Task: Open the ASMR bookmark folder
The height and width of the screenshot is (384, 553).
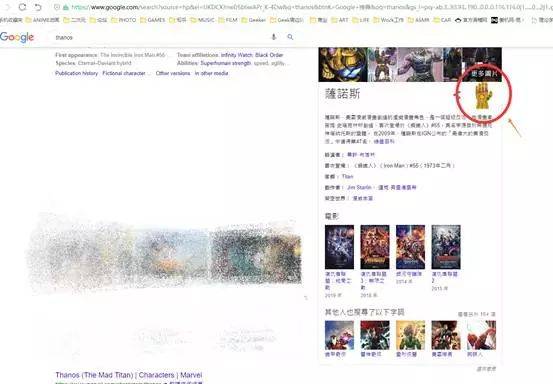Action: pyautogui.click(x=419, y=20)
